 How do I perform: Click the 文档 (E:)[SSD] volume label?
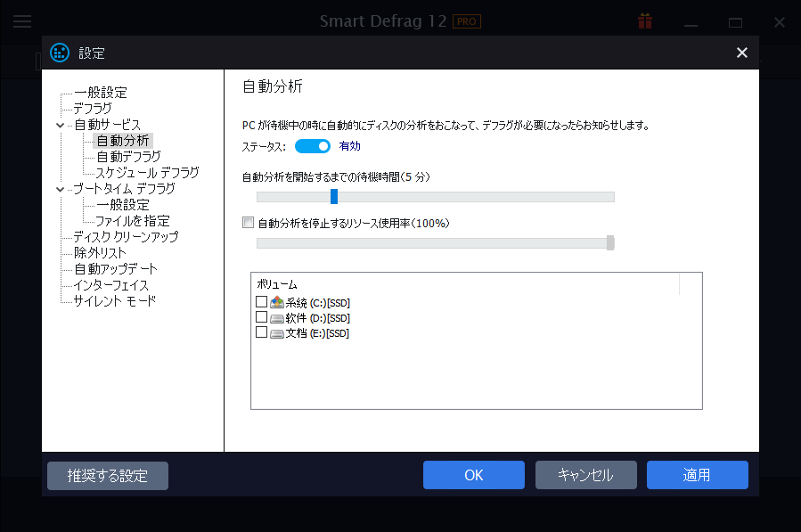pyautogui.click(x=317, y=333)
